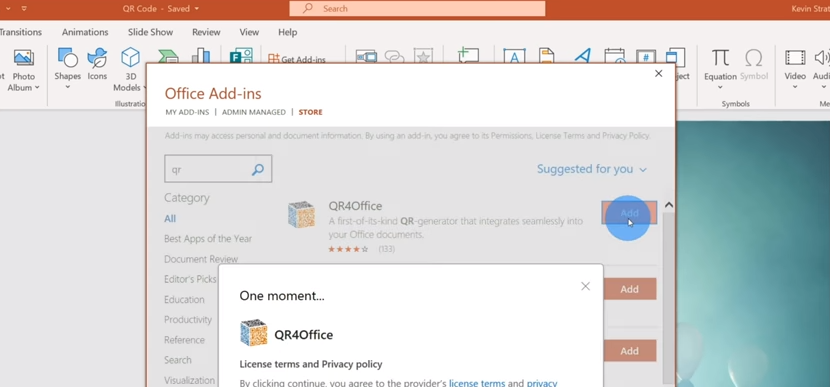Close the Office Add-ins dialog
Viewport: 830px width, 387px height.
(x=658, y=74)
